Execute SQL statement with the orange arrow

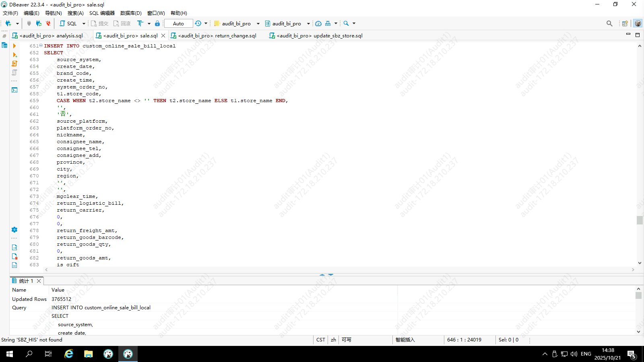point(14,46)
